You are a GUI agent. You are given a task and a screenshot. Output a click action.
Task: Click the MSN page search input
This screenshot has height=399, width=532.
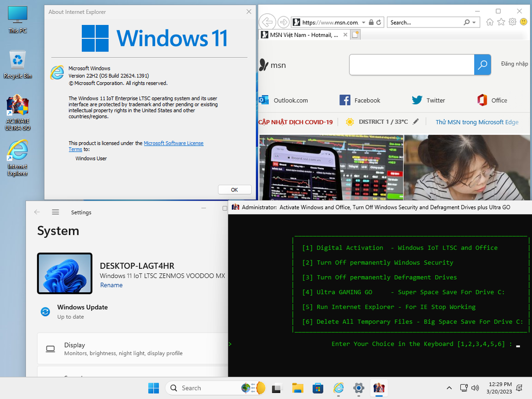coord(411,64)
